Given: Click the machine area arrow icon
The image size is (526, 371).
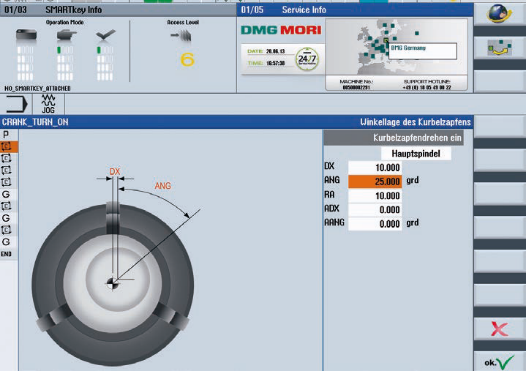Looking at the screenshot, I should coord(16,104).
